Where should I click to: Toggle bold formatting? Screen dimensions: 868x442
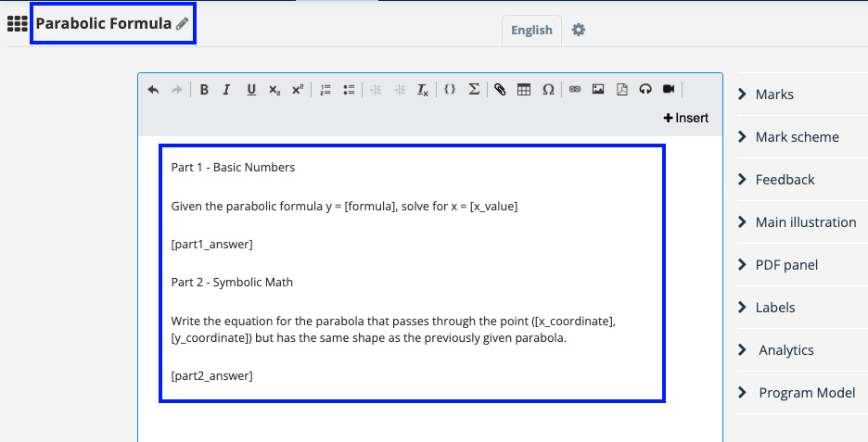pos(204,90)
